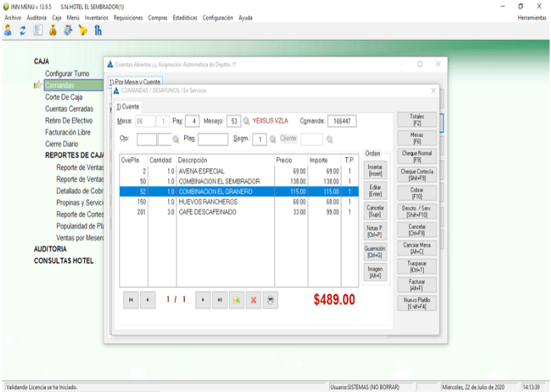Open Cuentas Cerradas in the Caja list
This screenshot has height=392, width=551.
tap(69, 109)
